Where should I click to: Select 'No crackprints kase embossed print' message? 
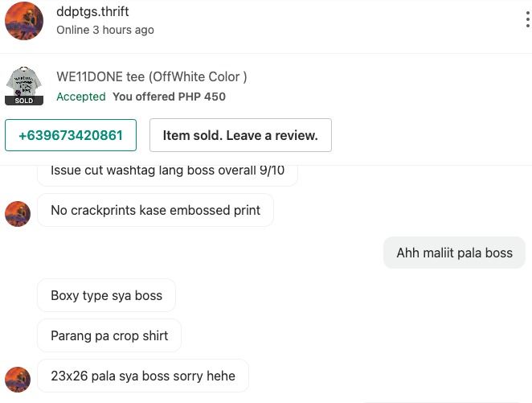click(x=155, y=210)
